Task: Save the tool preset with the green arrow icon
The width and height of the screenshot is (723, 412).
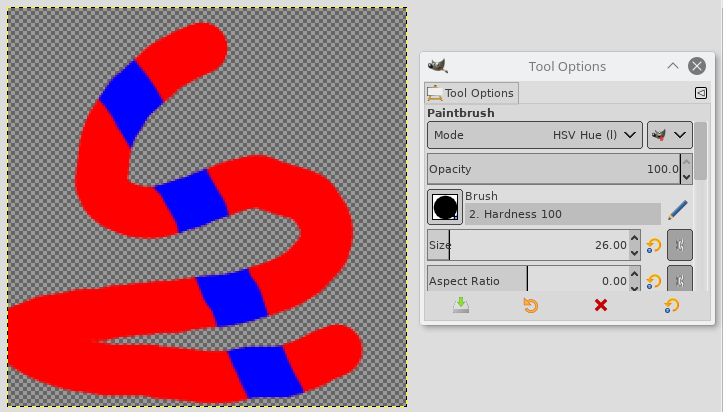Action: (461, 306)
